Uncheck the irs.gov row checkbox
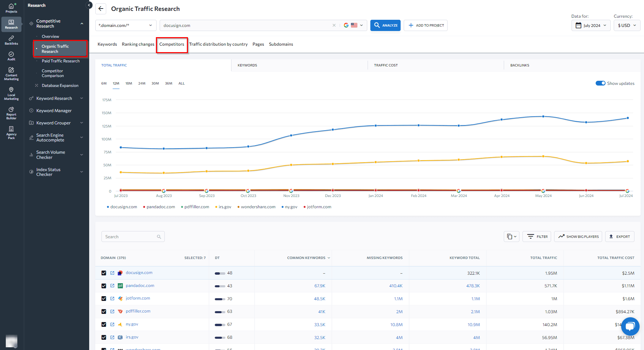Screen dimensions: 644x350 tap(104, 337)
